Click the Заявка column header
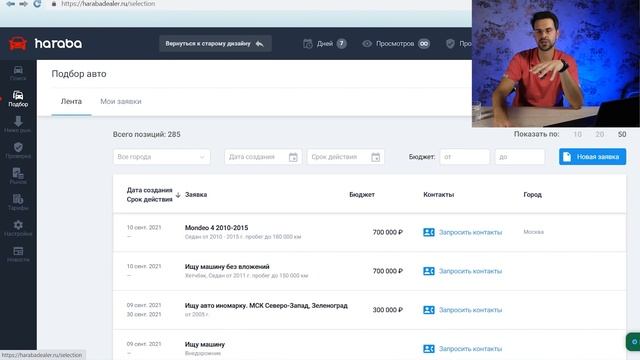The height and width of the screenshot is (360, 640). 196,195
